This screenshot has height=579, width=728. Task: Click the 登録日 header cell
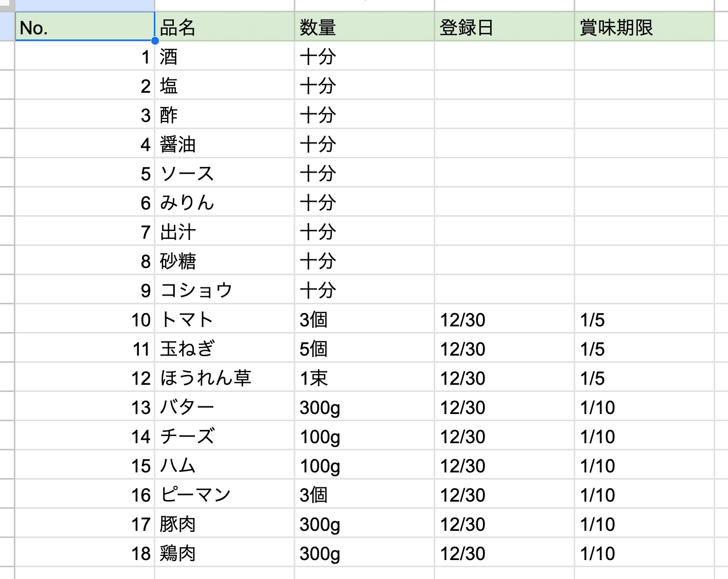(x=504, y=27)
